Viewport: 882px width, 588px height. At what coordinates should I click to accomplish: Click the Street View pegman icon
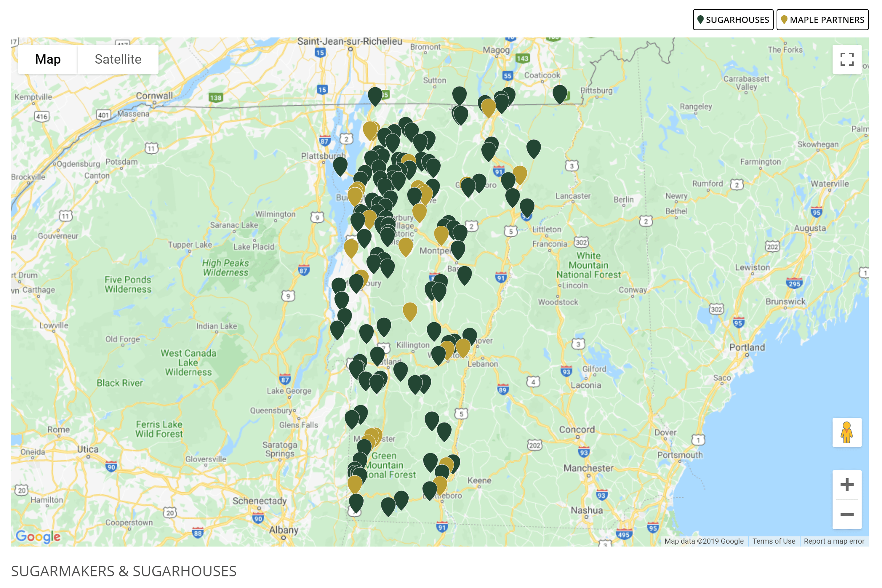[847, 432]
